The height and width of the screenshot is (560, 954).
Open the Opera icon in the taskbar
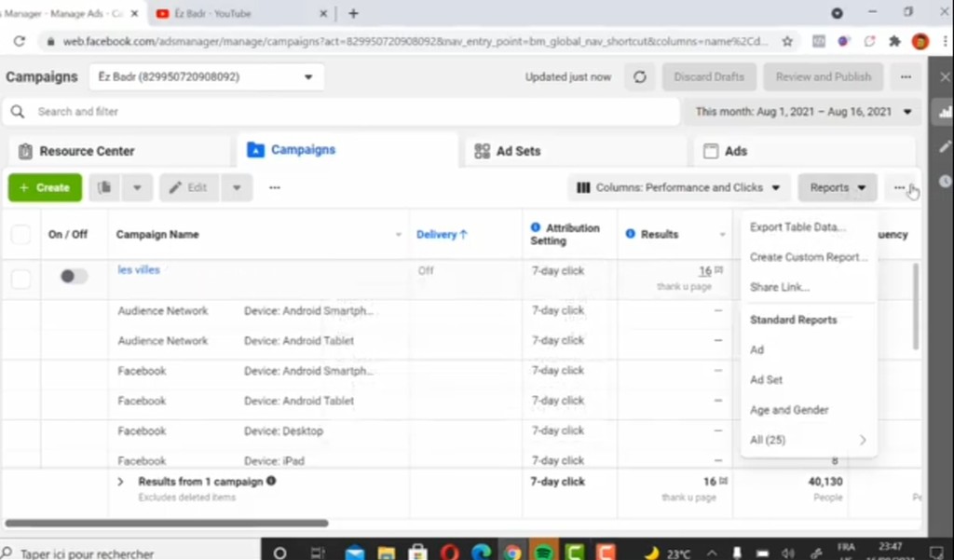(x=450, y=553)
